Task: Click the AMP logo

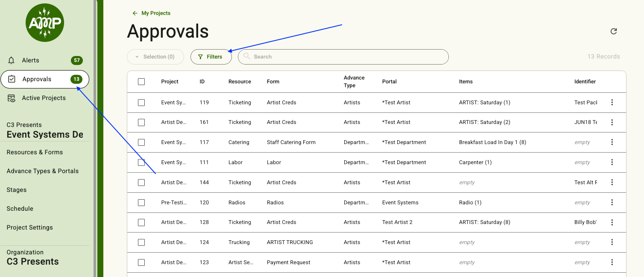Action: pos(45,23)
